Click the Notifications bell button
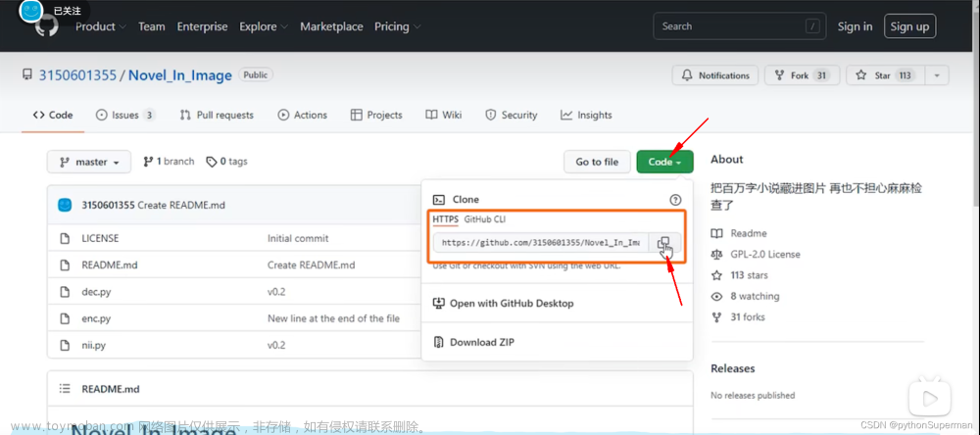This screenshot has width=980, height=435. pyautogui.click(x=715, y=75)
